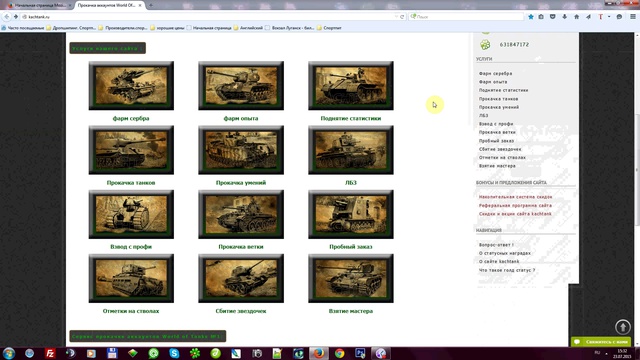640x360 pixels.
Task: Open bookmark folder 'хорошие цены'
Action: (x=167, y=28)
